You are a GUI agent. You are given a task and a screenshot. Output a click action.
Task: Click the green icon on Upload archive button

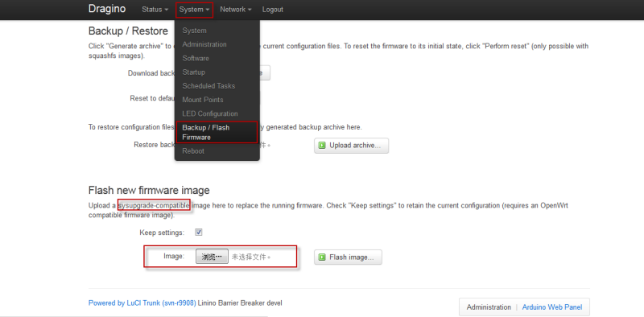(323, 146)
